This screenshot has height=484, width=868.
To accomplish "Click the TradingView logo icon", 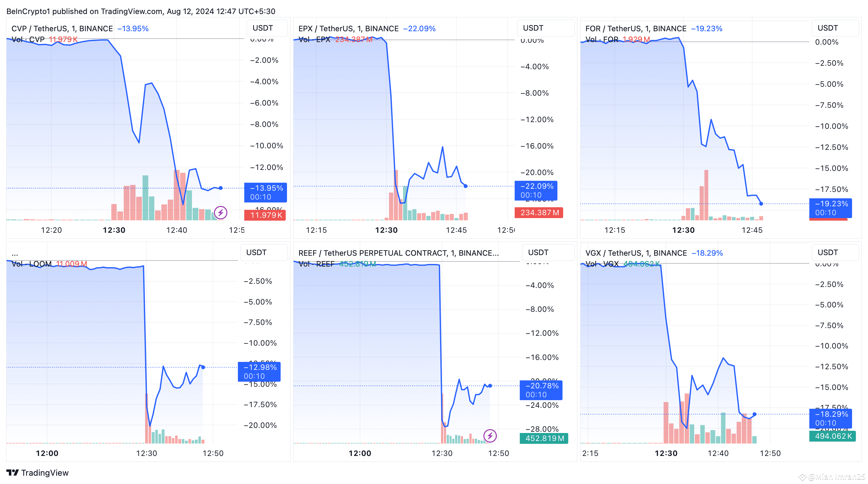I will coord(12,473).
